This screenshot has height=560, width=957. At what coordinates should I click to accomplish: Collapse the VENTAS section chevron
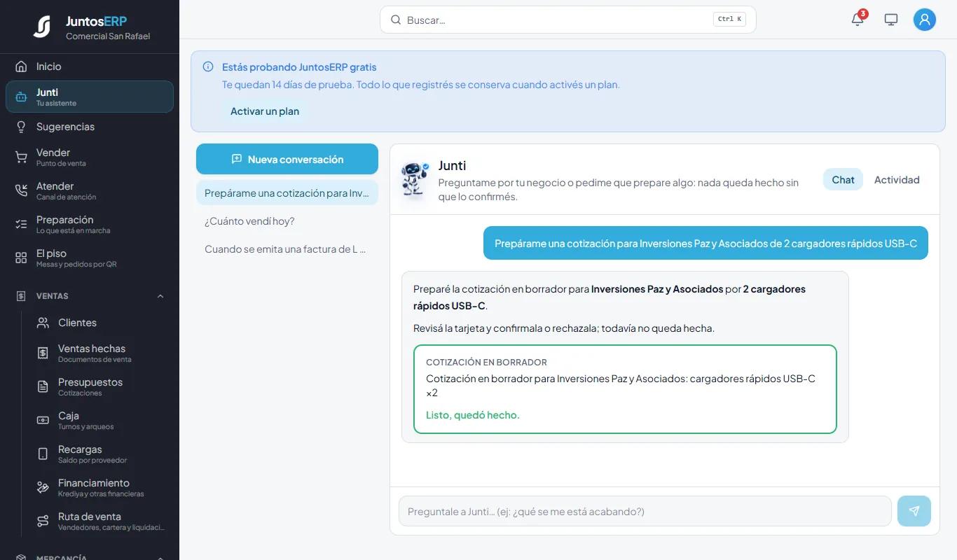pyautogui.click(x=160, y=296)
